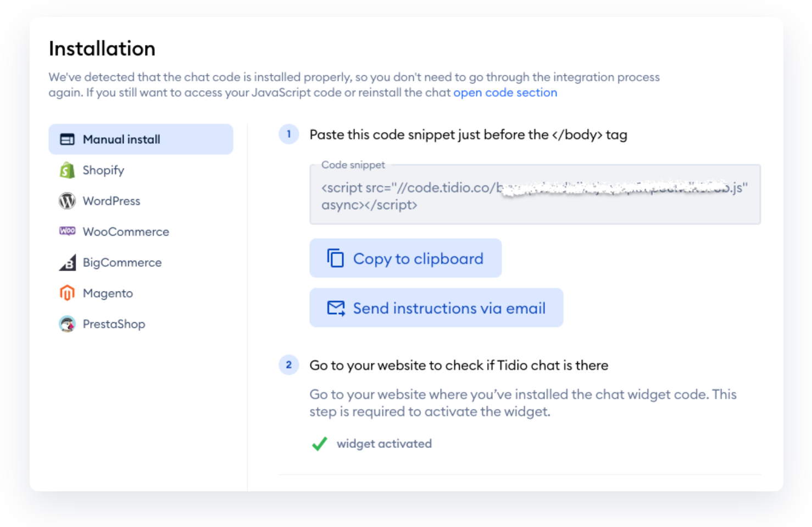812x527 pixels.
Task: Click inside the Code snippet field
Action: tap(534, 196)
